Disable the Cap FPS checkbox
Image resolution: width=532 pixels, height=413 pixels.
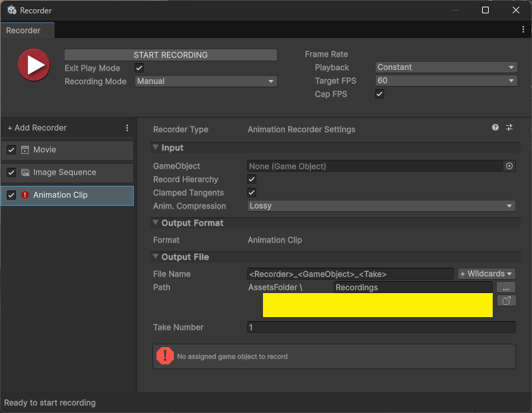pos(380,95)
